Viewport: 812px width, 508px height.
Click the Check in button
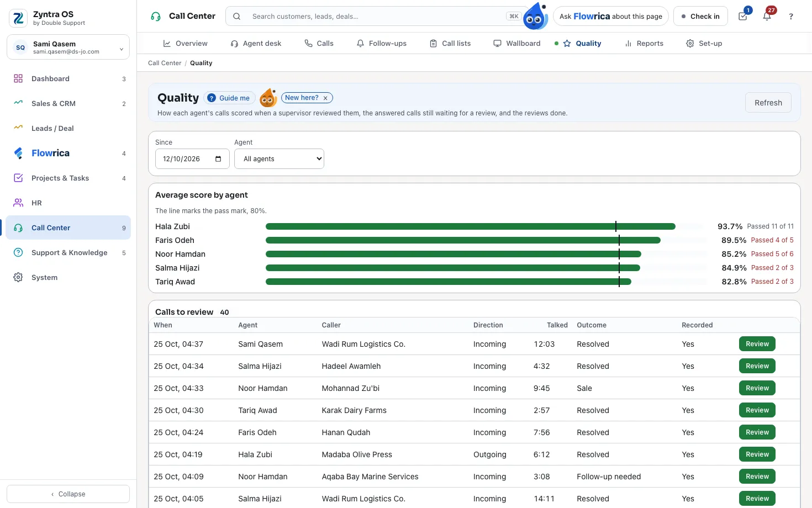(x=700, y=17)
